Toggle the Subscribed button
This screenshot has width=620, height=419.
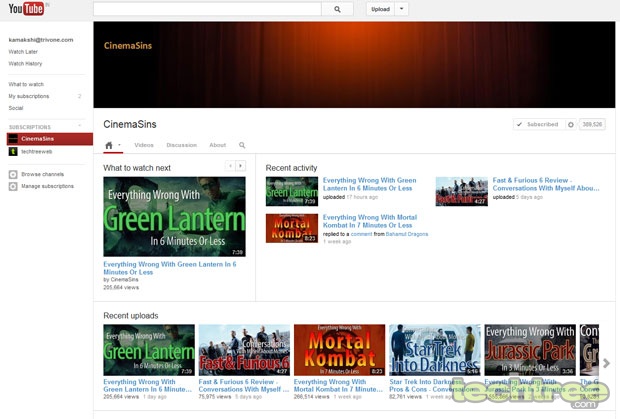tap(538, 125)
